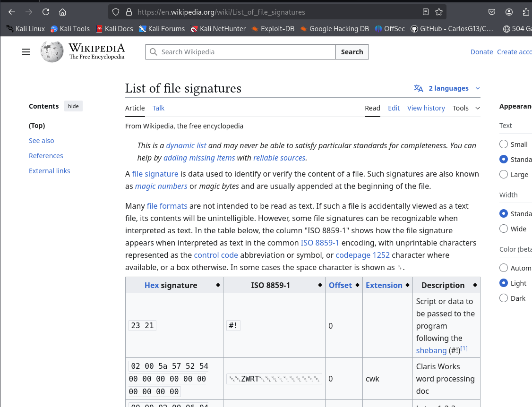Choose the Dark color radio button
The image size is (532, 407).
coord(504,298)
